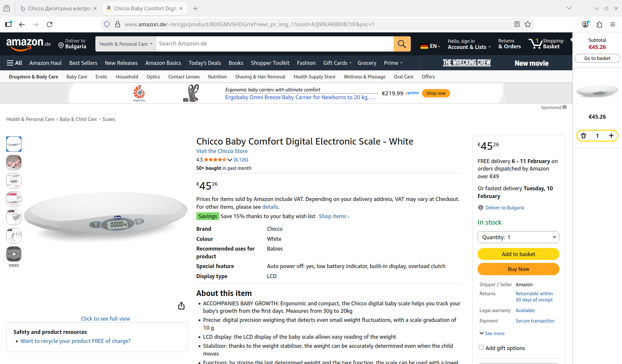The height and width of the screenshot is (364, 622).
Task: Open the Quantity dropdown
Action: [x=518, y=237]
